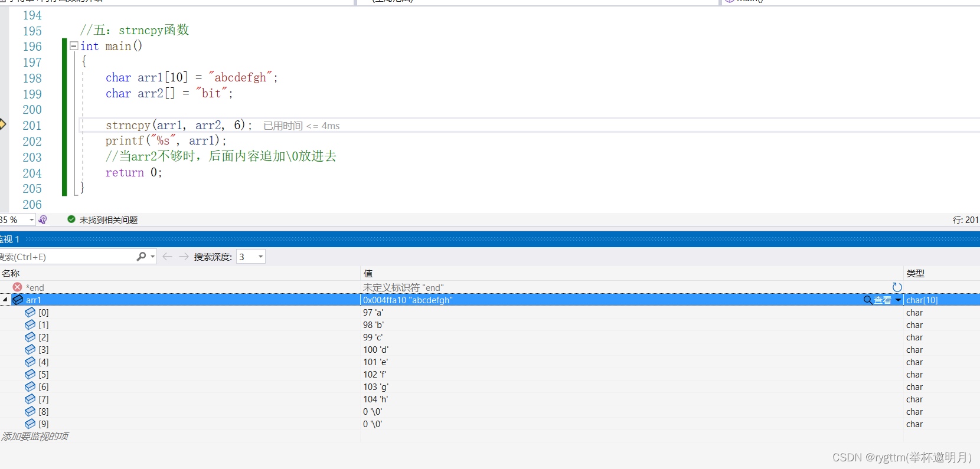The width and height of the screenshot is (980, 469).
Task: Go to previous search result arrow
Action: (x=167, y=257)
